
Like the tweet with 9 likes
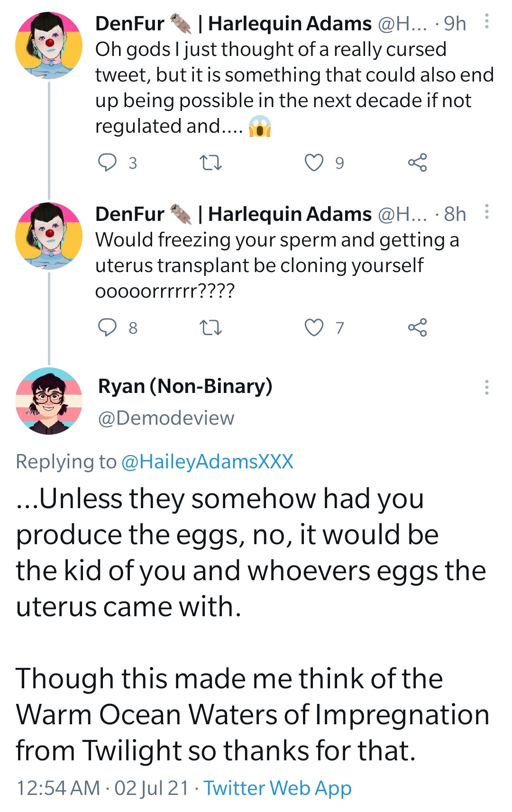pyautogui.click(x=314, y=163)
